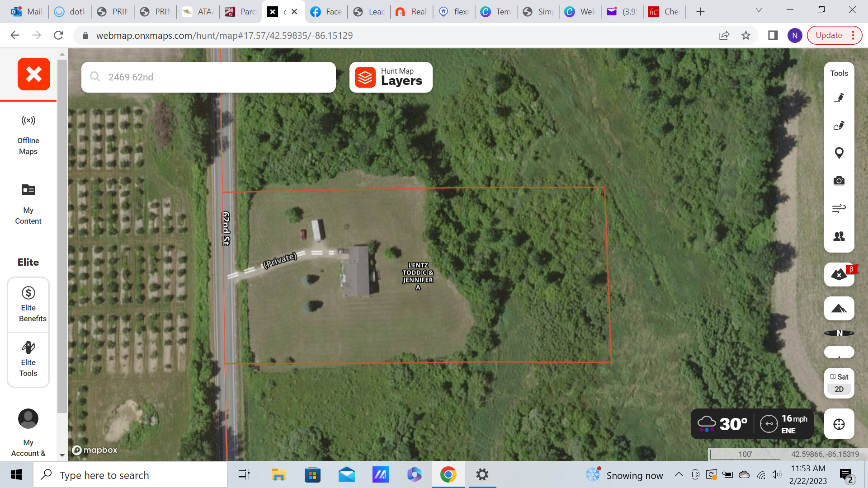The width and height of the screenshot is (868, 488).
Task: Click the locate me crosshair button
Action: click(x=839, y=424)
